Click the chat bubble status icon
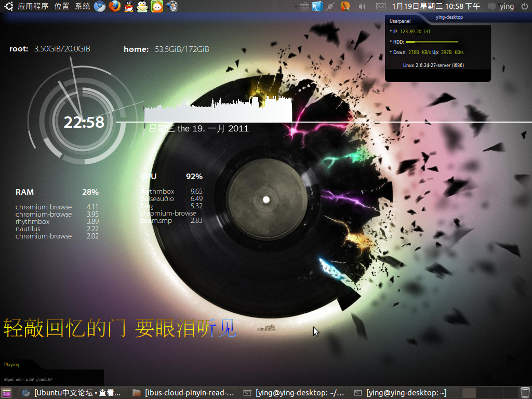Viewport: 532px width, 399px height. click(x=491, y=6)
